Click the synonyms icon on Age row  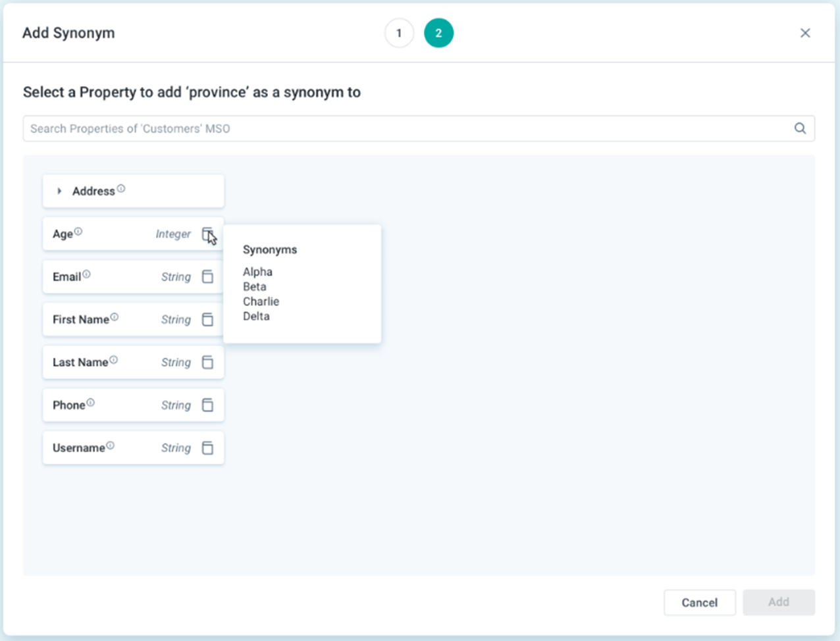click(x=207, y=234)
